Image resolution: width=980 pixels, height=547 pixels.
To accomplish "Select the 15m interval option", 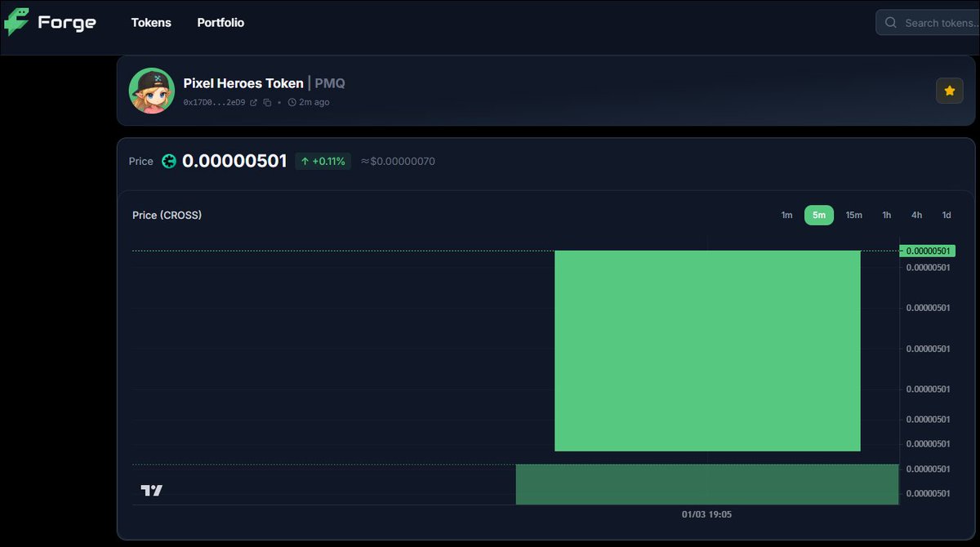I will coord(853,215).
